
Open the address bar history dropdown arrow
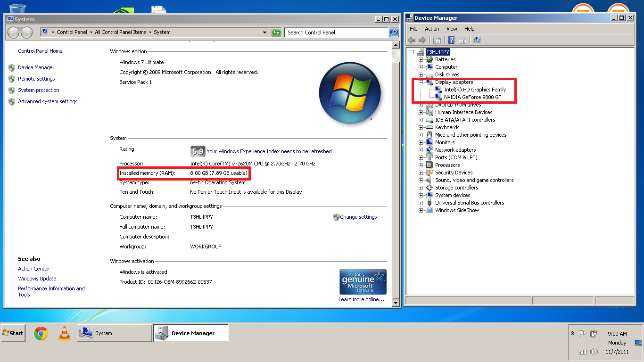264,33
